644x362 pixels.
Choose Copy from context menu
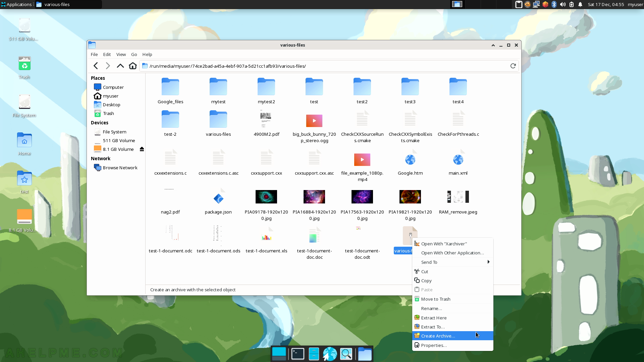coord(452,281)
